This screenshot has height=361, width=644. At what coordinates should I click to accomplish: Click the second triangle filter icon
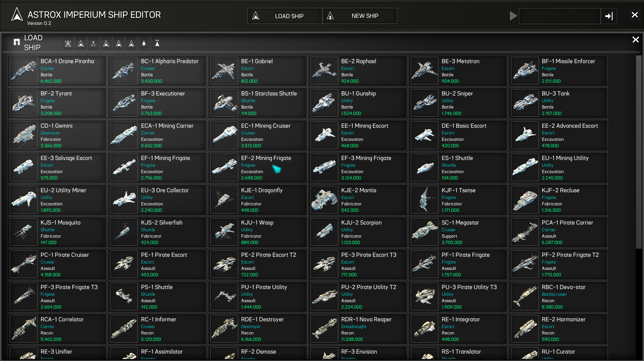pos(81,43)
